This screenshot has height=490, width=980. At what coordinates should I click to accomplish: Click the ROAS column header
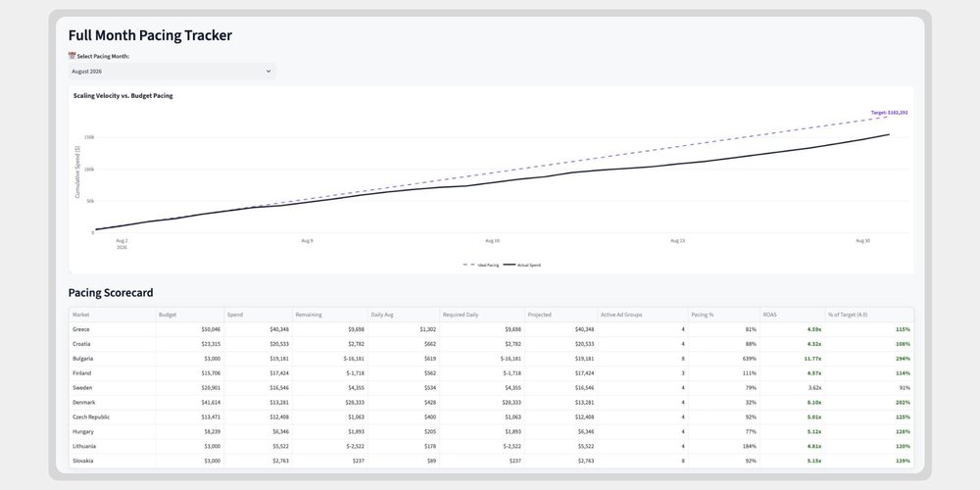(792, 315)
